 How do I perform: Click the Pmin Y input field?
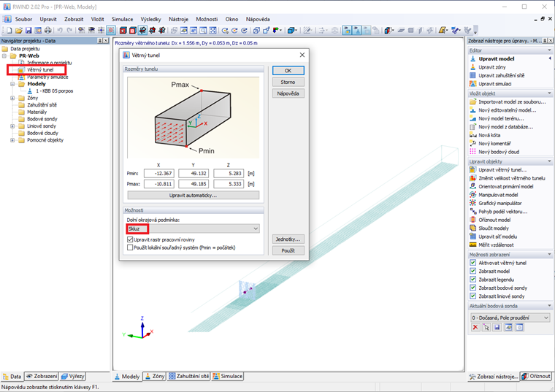pos(194,174)
